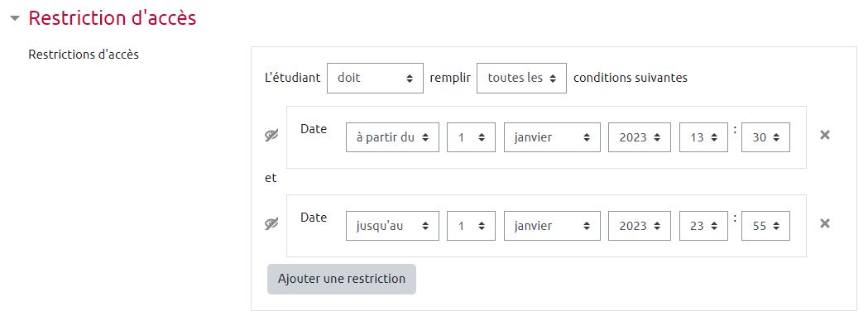
Task: Collapse the Restriction d'accès section
Action: click(15, 18)
